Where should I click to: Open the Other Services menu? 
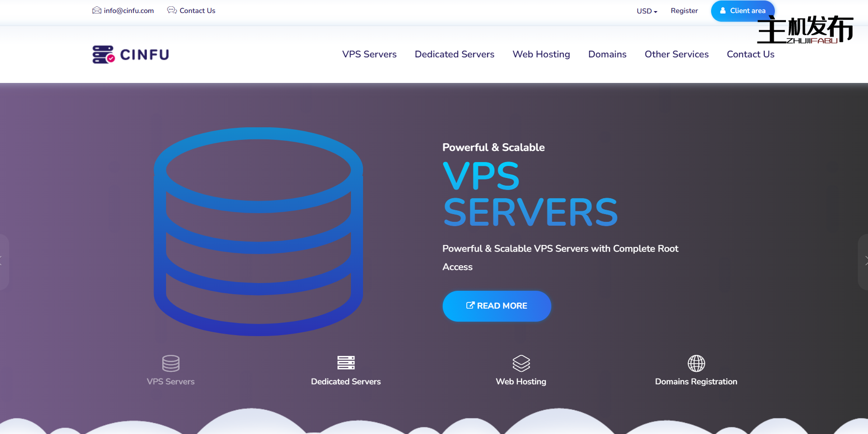coord(676,54)
